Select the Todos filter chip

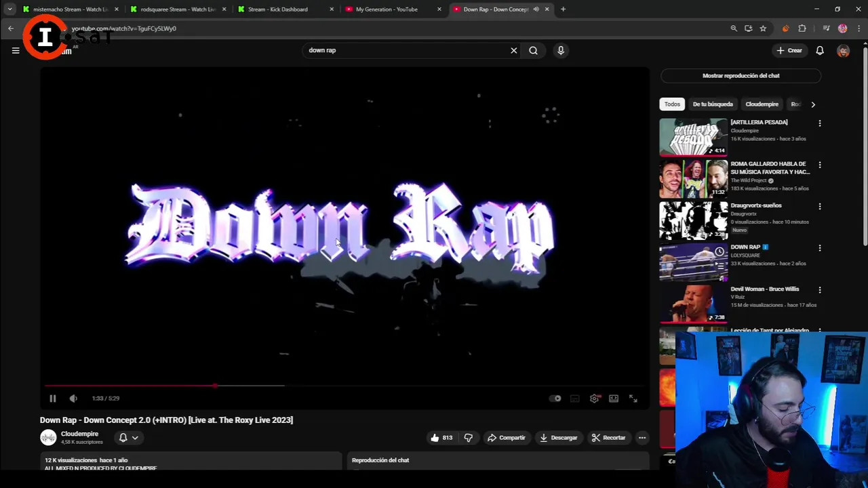[672, 104]
